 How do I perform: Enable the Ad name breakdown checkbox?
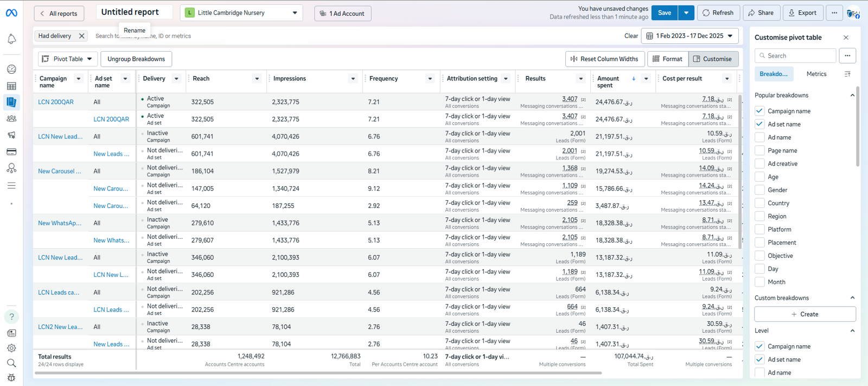[759, 137]
